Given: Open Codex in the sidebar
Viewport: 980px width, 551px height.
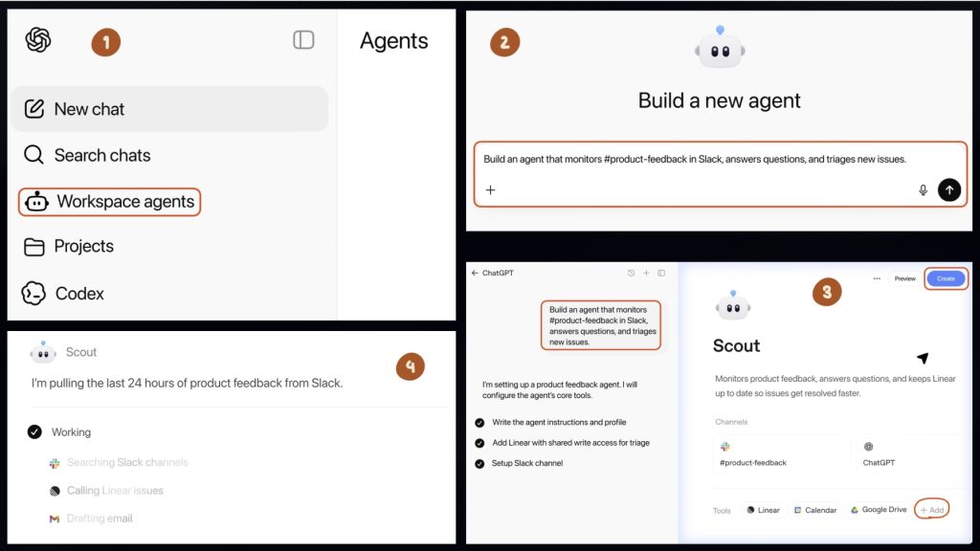Looking at the screenshot, I should coord(62,293).
